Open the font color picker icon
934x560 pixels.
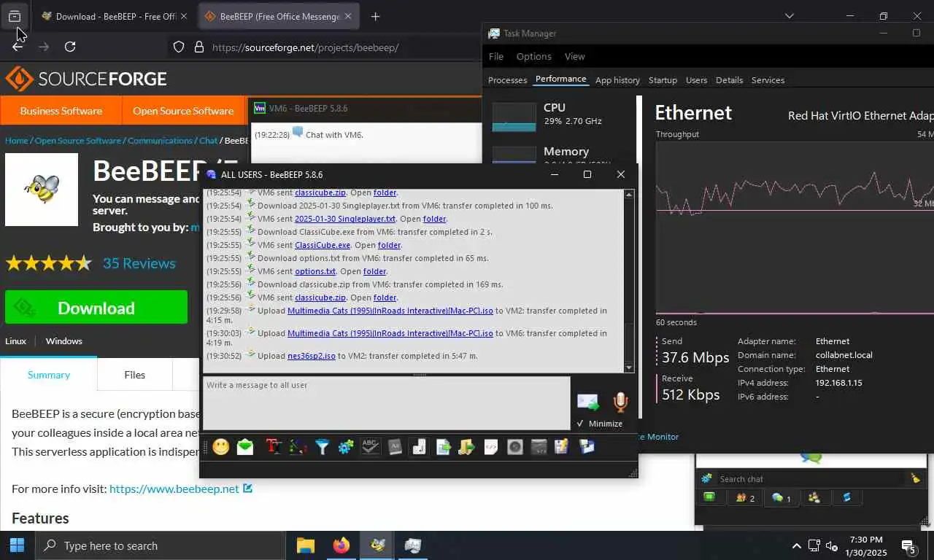tap(298, 447)
